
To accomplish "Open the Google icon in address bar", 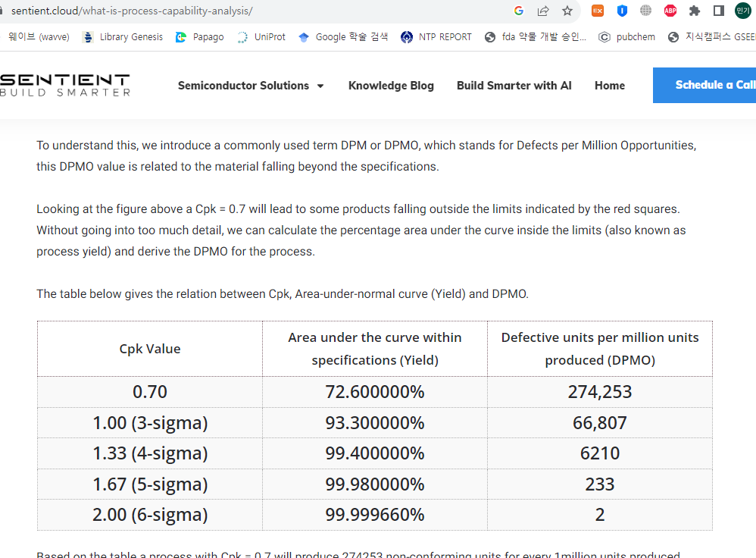I will pyautogui.click(x=519, y=11).
